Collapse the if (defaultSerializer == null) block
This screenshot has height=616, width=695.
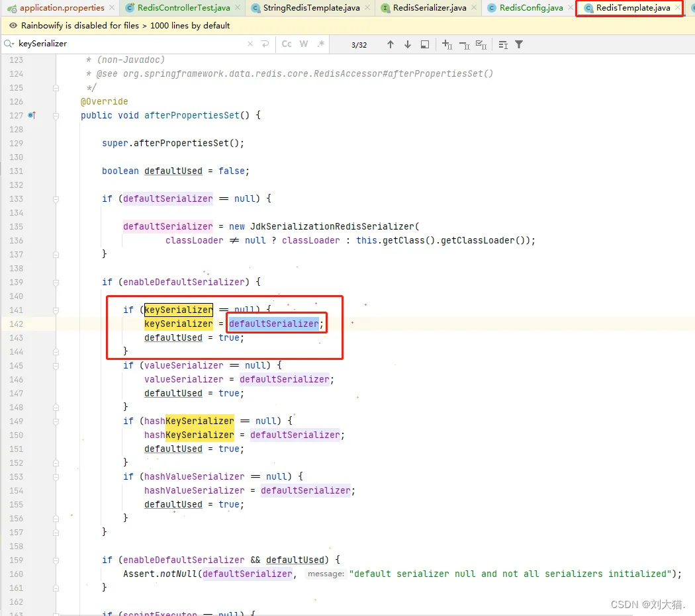pos(56,199)
